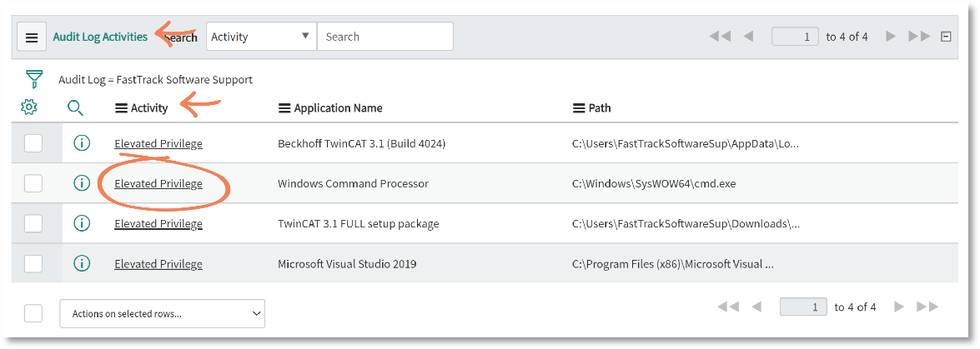This screenshot has width=980, height=349.
Task: Preview the Windows Command Processor info icon
Action: click(82, 183)
